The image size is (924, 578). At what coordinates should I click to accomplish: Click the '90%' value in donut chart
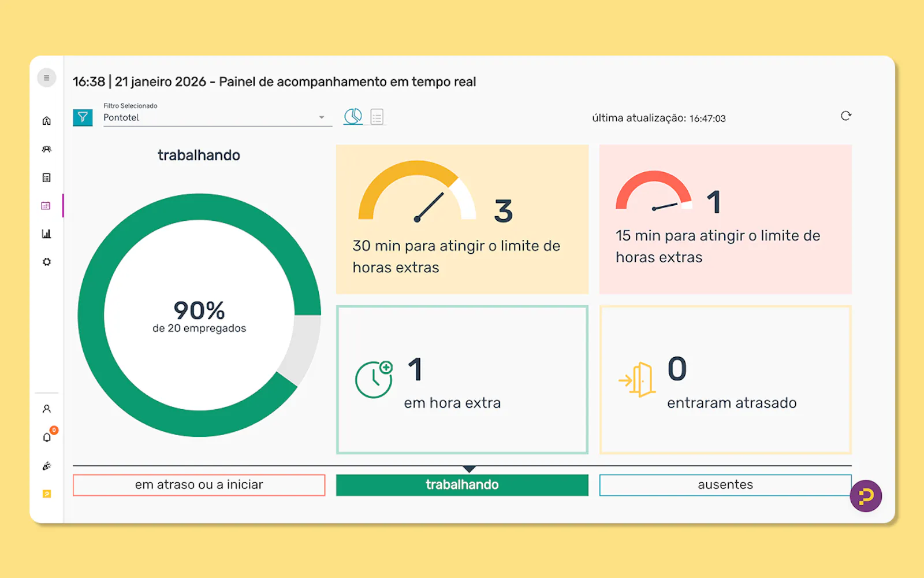pyautogui.click(x=199, y=310)
